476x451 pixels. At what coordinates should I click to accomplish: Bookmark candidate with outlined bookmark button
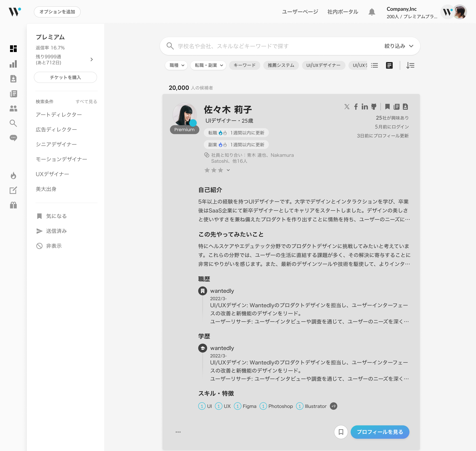tap(341, 432)
